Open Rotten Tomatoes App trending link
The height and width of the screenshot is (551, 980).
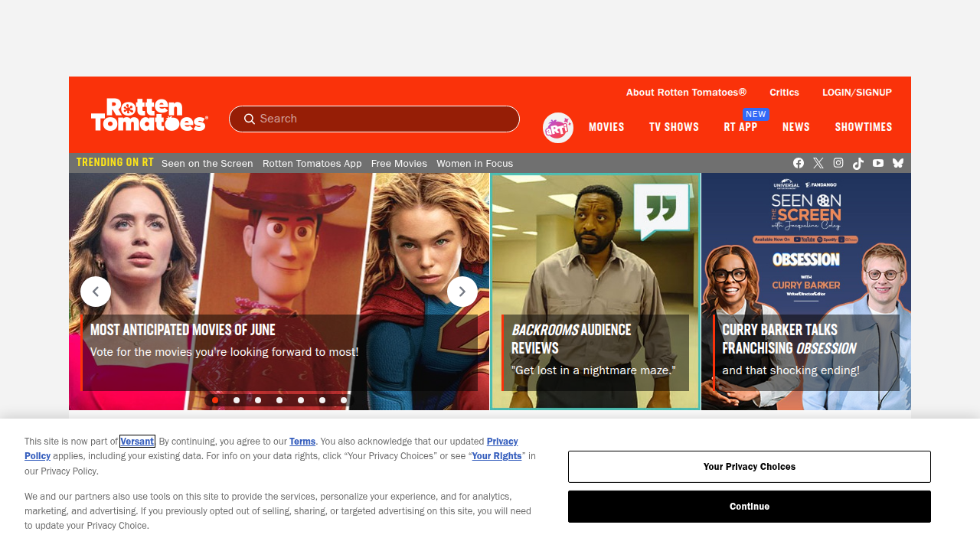pos(312,164)
